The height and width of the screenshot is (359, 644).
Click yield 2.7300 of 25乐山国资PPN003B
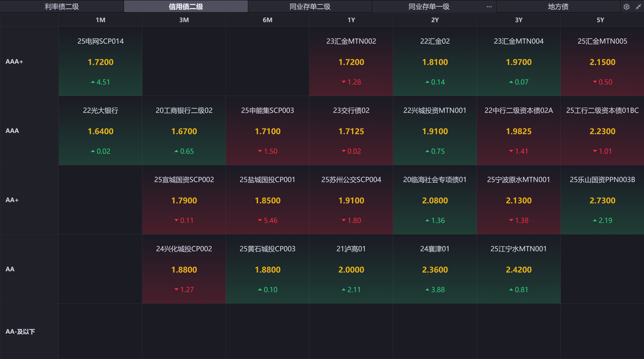tap(602, 200)
